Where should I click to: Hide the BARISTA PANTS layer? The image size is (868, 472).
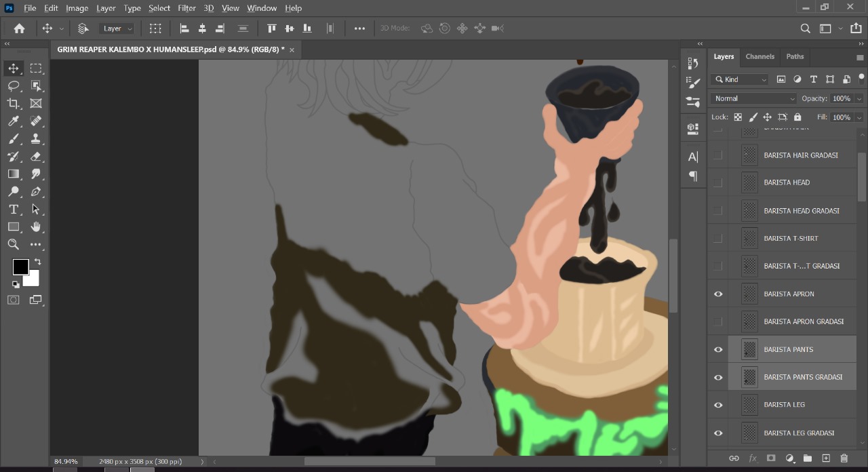718,349
